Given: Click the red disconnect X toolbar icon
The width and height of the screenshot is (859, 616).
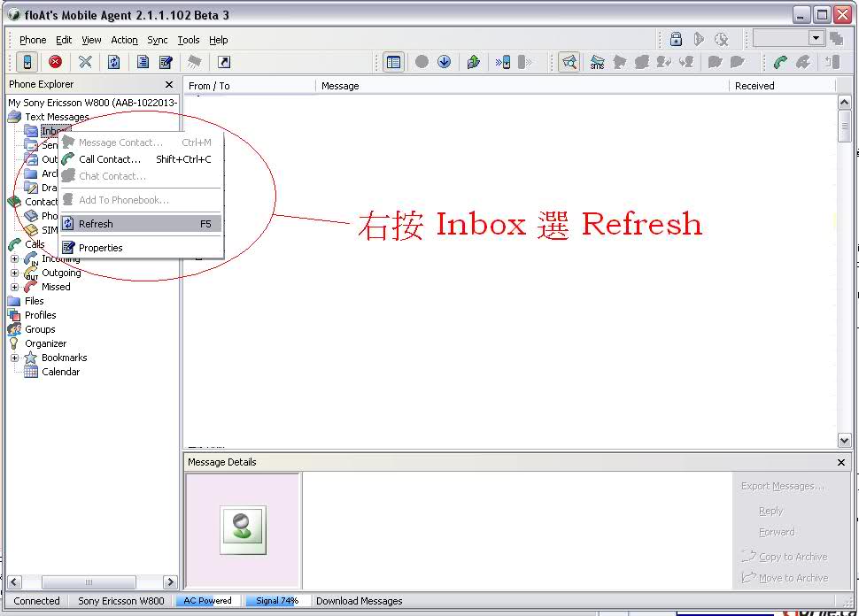Looking at the screenshot, I should pyautogui.click(x=55, y=62).
